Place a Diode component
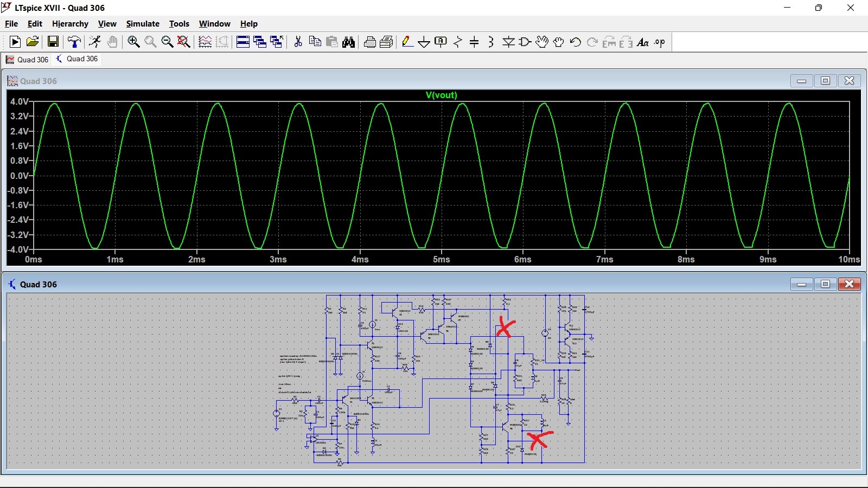Viewport: 868px width, 488px height. click(508, 42)
